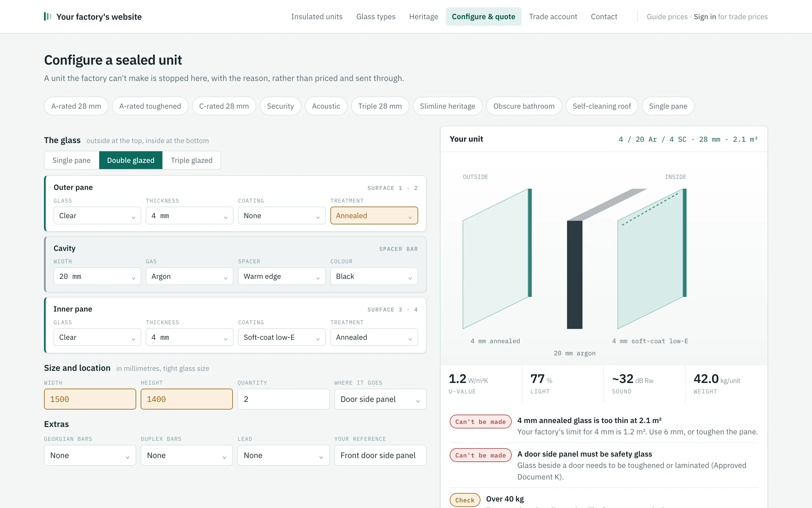
Task: Apply Security preset
Action: 280,106
